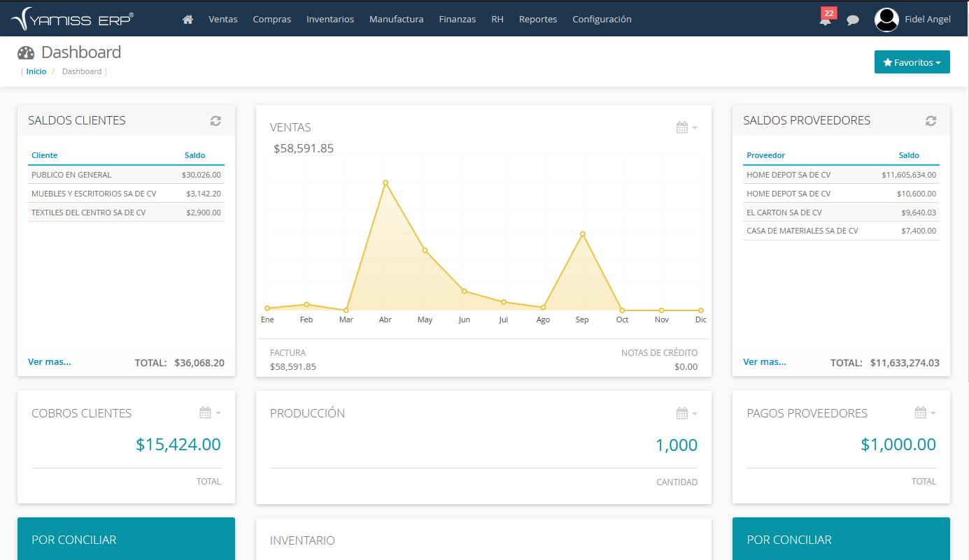The image size is (969, 560).
Task: Open the Producción calendar date dropdown
Action: click(686, 413)
